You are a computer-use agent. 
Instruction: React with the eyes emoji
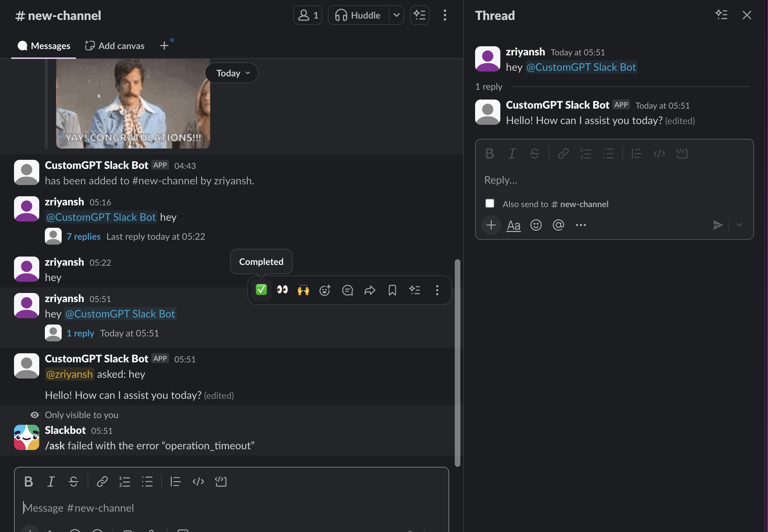pos(282,290)
